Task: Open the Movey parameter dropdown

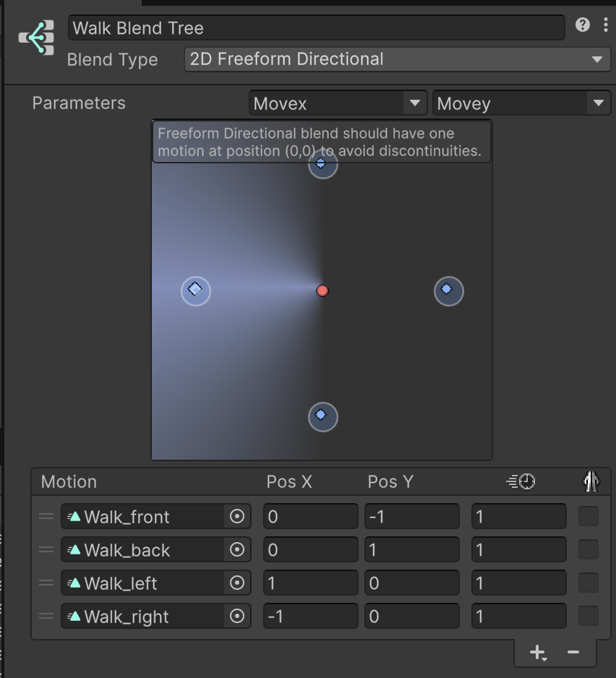Action: coord(521,103)
